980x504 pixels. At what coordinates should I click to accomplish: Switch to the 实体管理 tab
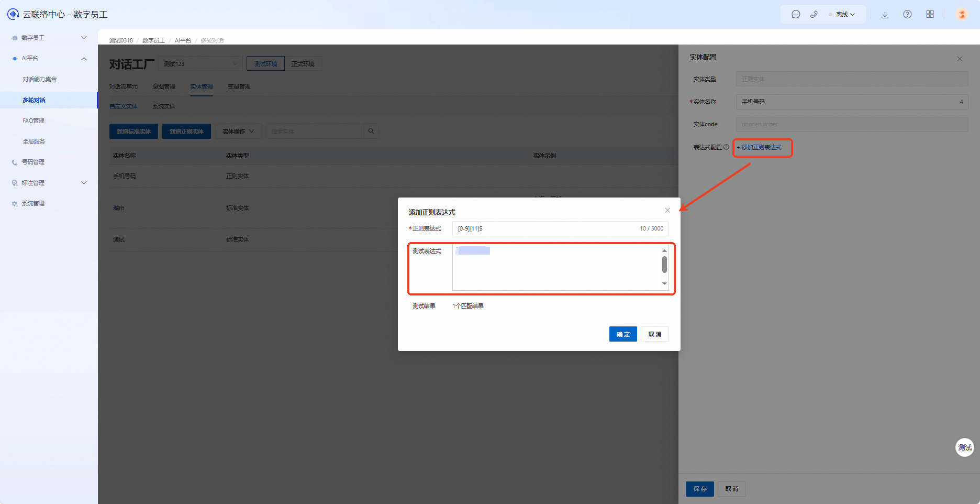[x=202, y=87]
